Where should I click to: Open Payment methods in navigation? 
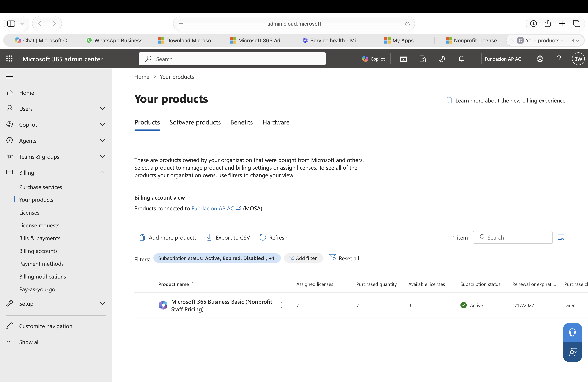pos(41,264)
